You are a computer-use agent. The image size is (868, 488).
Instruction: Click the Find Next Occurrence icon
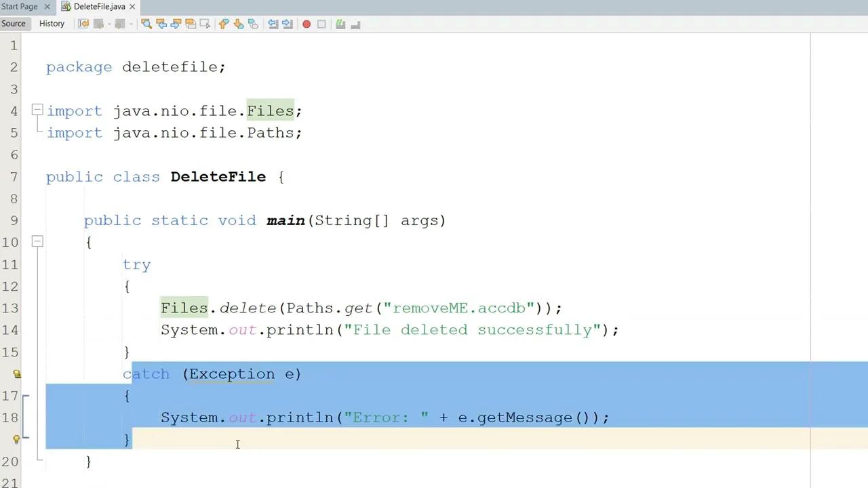tap(175, 24)
